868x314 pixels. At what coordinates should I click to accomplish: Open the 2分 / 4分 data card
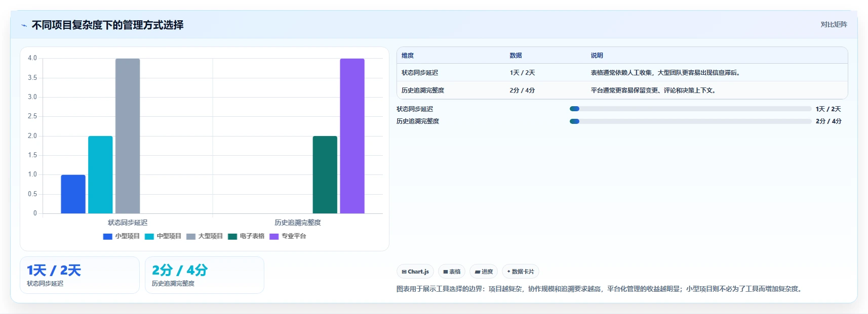[205, 275]
